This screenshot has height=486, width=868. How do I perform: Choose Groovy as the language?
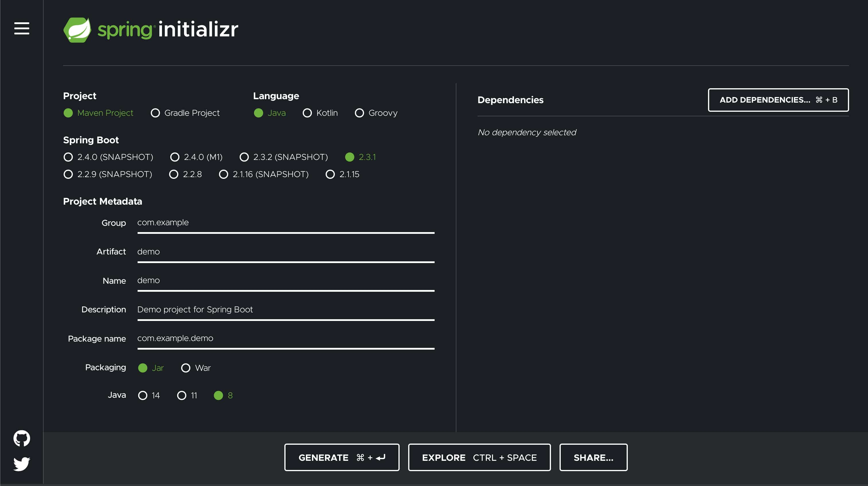click(376, 113)
